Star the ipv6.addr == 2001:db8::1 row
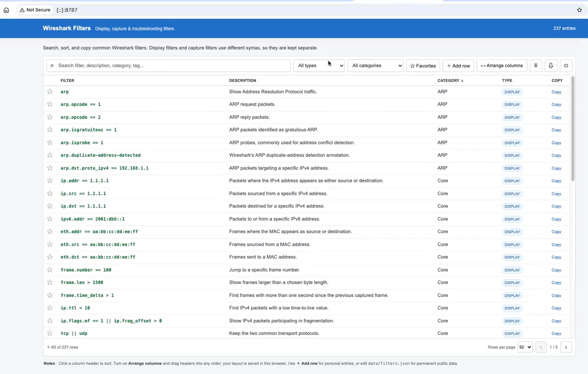Screen dimensions: 588x374 pos(50,219)
